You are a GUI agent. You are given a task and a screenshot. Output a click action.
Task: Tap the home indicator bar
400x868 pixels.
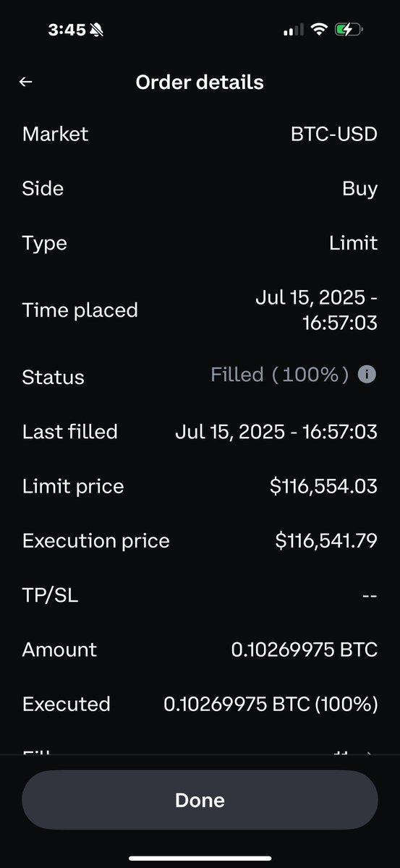coord(200,858)
